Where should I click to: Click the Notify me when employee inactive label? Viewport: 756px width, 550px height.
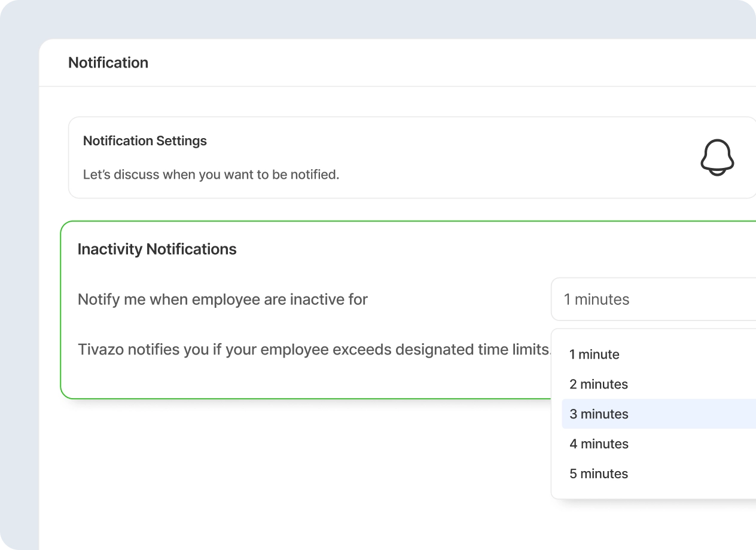222,299
